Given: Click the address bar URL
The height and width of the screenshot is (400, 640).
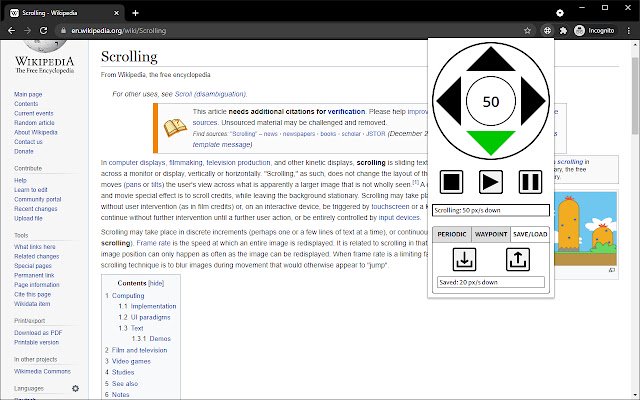Looking at the screenshot, I should 119,31.
